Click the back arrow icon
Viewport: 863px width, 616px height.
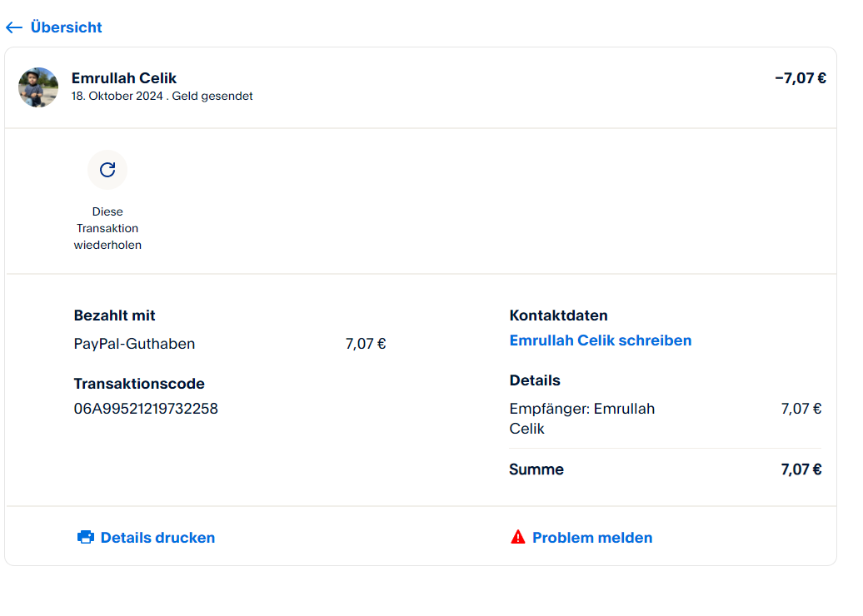click(13, 27)
